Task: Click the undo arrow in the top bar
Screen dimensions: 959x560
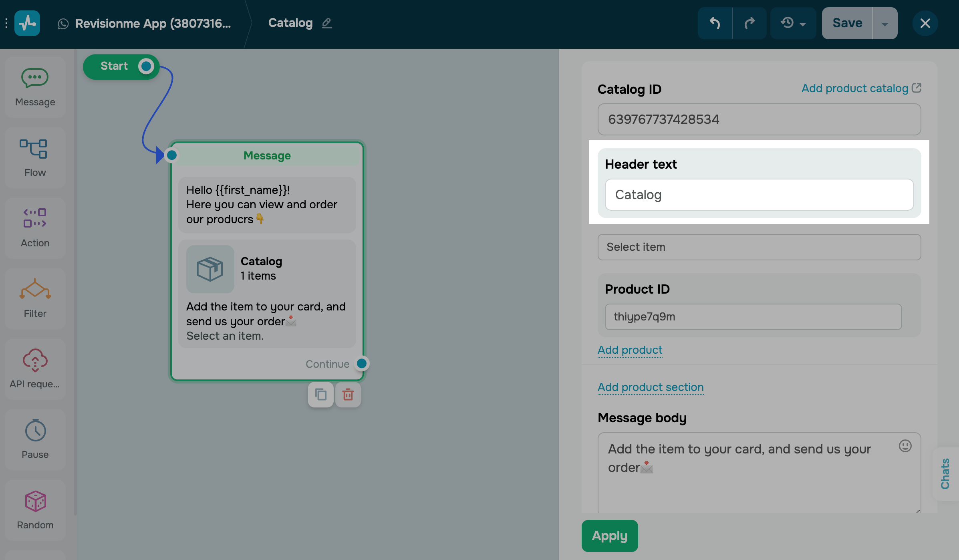Action: [715, 23]
